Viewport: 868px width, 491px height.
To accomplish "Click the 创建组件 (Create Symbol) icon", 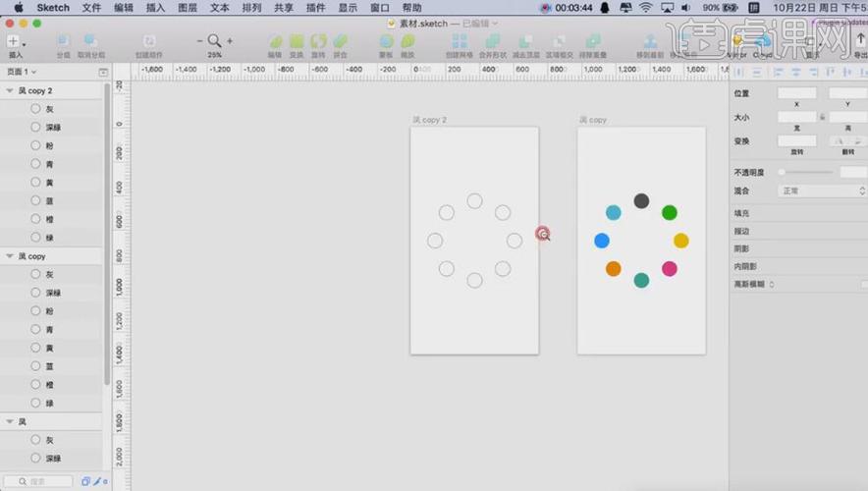I will tap(148, 42).
